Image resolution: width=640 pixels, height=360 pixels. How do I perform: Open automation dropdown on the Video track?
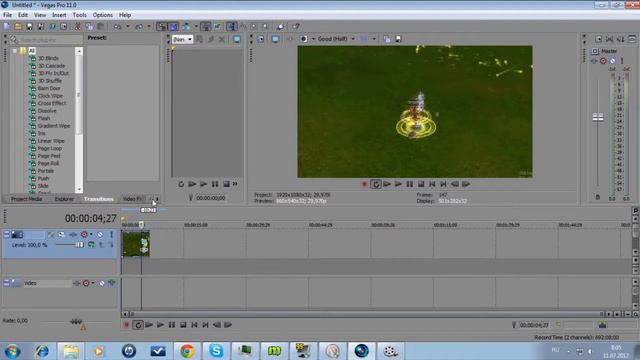[93, 283]
